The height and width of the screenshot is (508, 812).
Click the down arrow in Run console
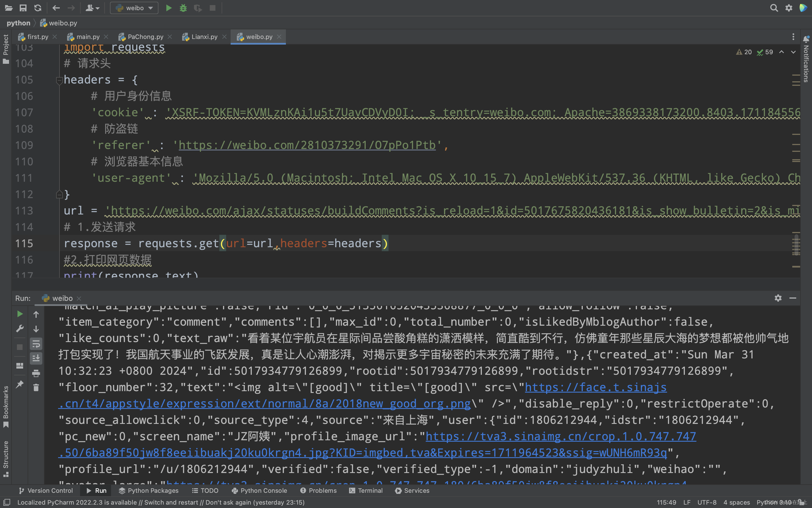click(36, 329)
